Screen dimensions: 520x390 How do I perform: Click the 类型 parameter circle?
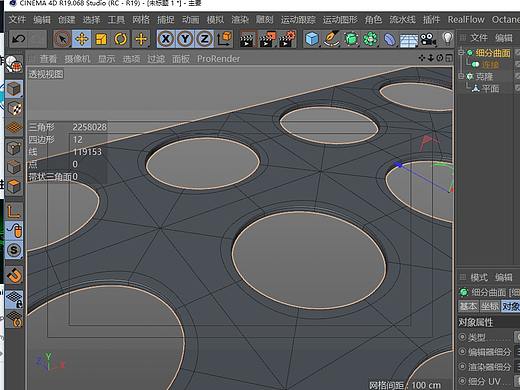tap(462, 337)
